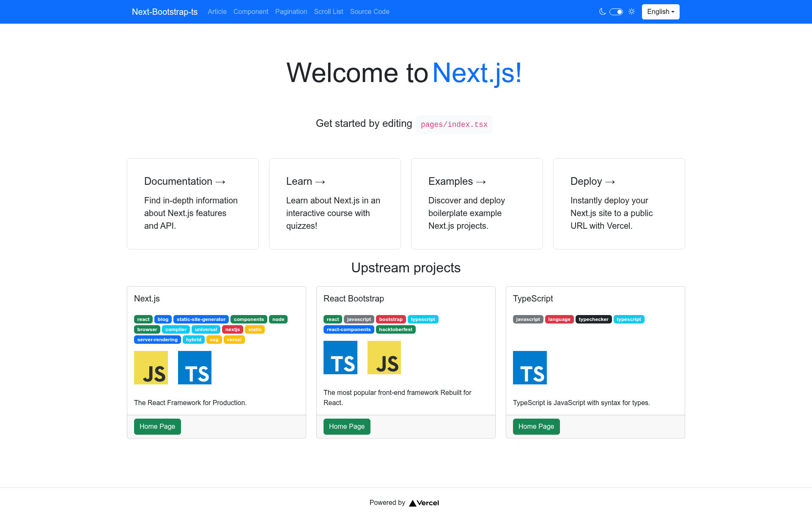Viewport: 812px width, 518px height.
Task: Click the JS logo in Next.js card
Action: [151, 368]
